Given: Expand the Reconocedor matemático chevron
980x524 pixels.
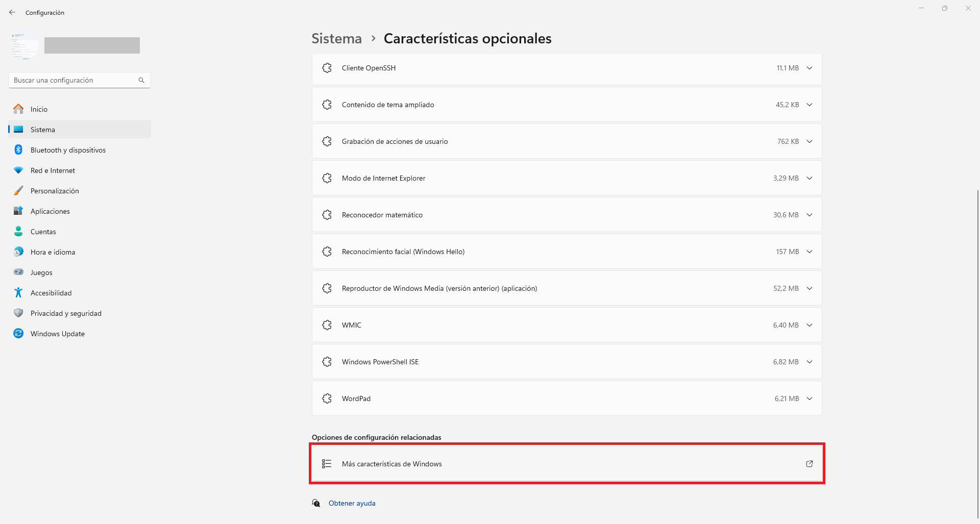Looking at the screenshot, I should coord(810,215).
